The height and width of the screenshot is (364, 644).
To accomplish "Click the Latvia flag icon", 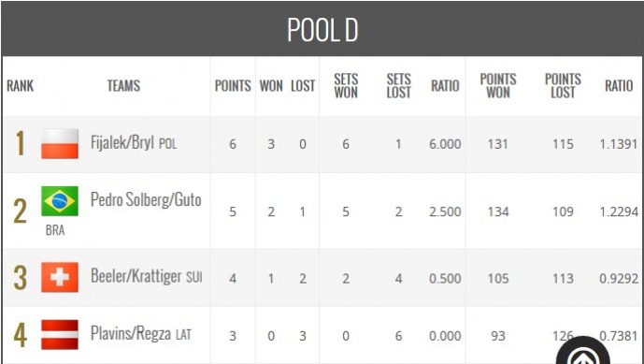I will pos(60,334).
